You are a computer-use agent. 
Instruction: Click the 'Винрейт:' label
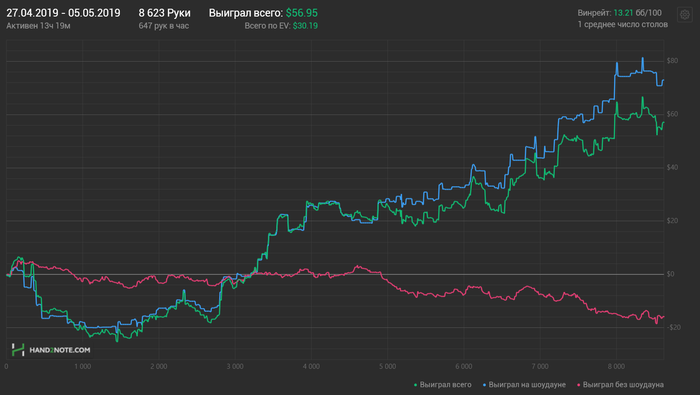594,13
